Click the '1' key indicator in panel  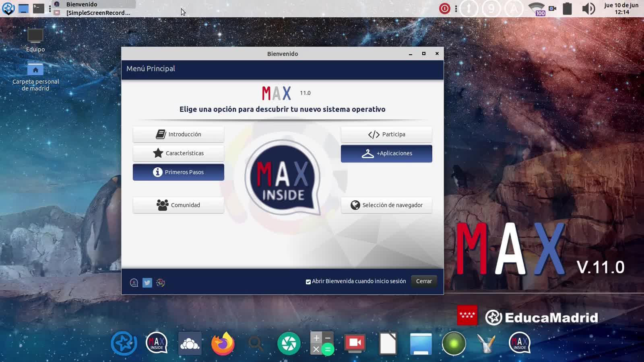tap(469, 8)
